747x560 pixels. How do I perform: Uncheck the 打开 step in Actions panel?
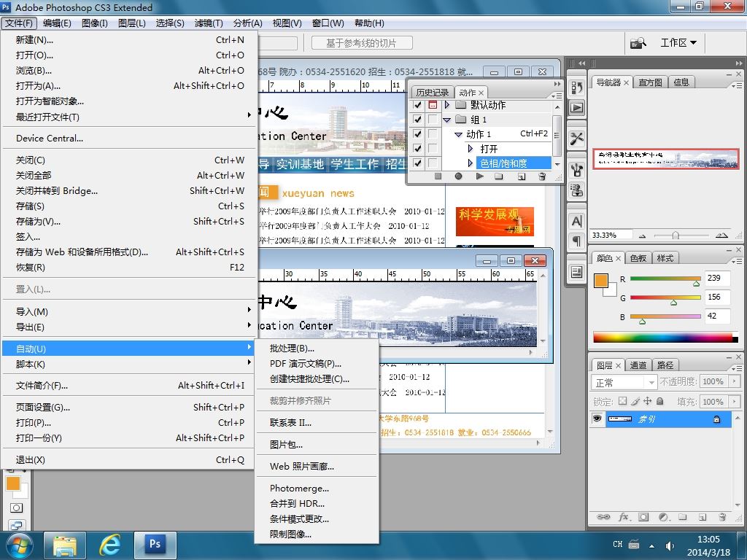[417, 149]
